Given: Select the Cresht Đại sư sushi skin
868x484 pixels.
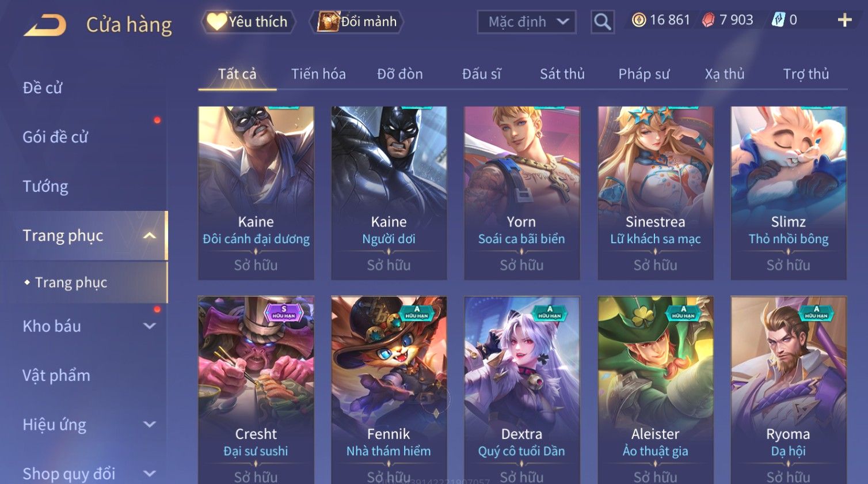Looking at the screenshot, I should (x=256, y=390).
